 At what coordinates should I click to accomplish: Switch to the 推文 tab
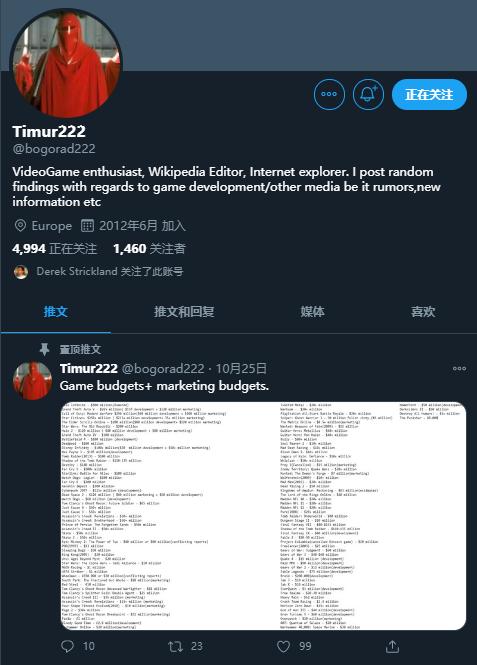click(56, 312)
